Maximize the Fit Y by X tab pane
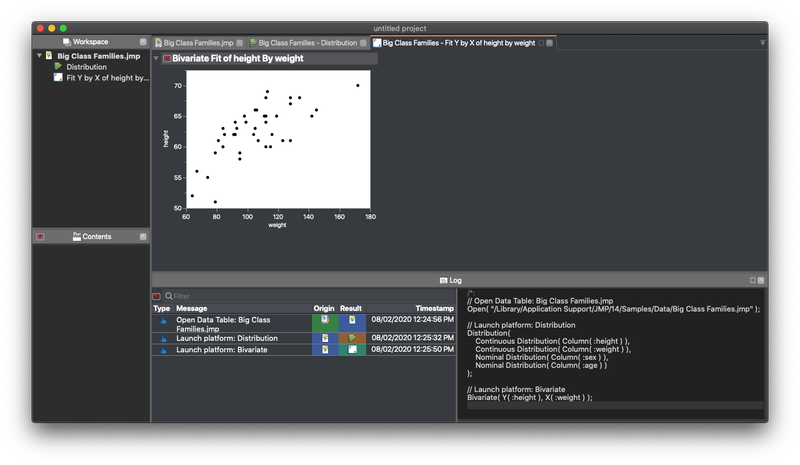Screen dimensions: 800x465 click(541, 43)
